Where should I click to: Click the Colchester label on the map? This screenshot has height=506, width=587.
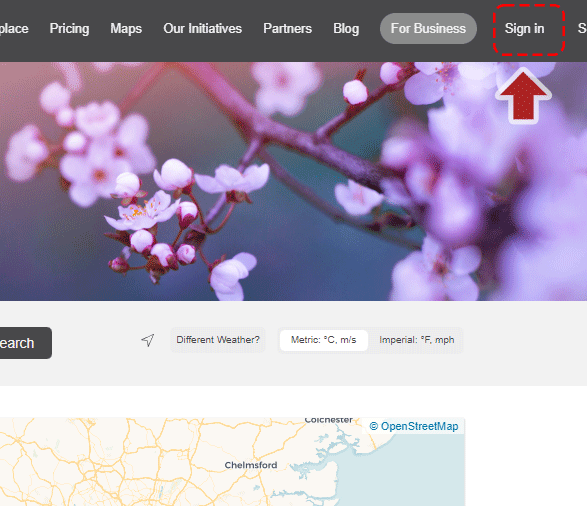tap(329, 420)
